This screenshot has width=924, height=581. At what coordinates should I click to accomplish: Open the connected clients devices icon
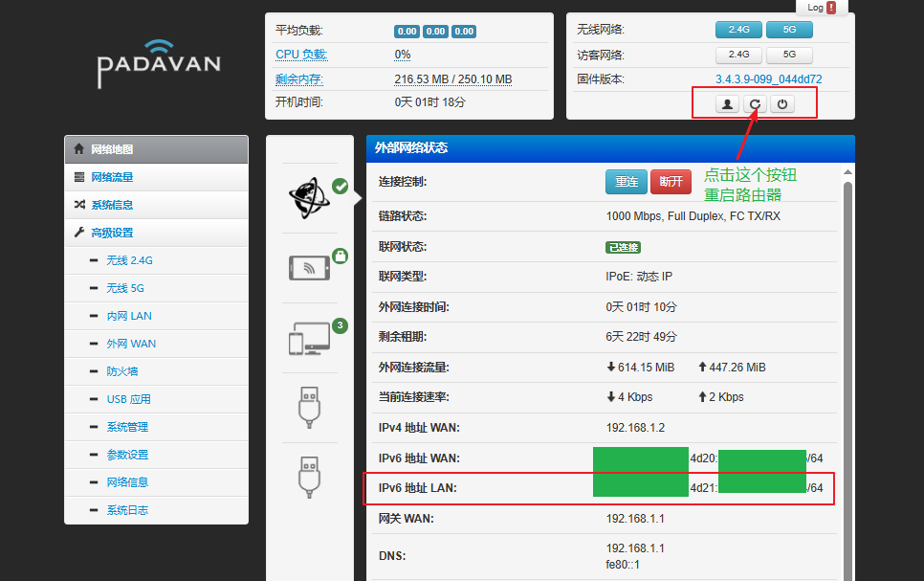[x=309, y=339]
